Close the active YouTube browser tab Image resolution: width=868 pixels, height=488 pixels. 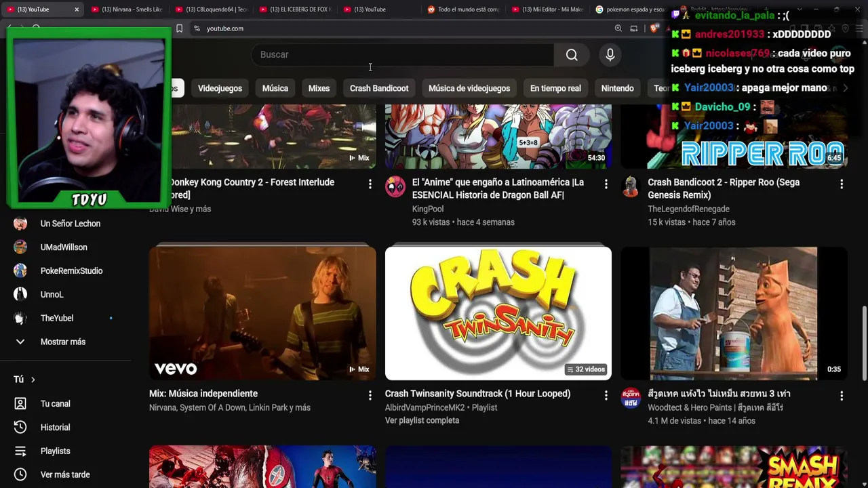77,9
